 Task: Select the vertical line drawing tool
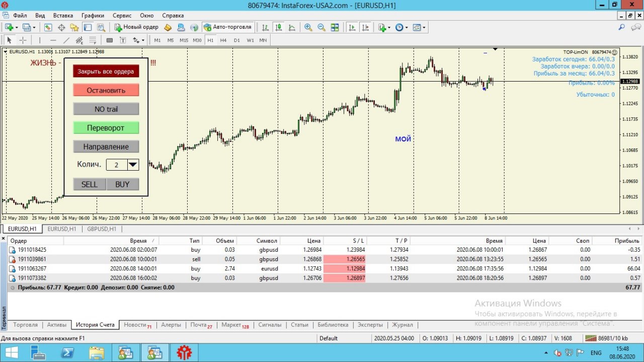[39, 40]
